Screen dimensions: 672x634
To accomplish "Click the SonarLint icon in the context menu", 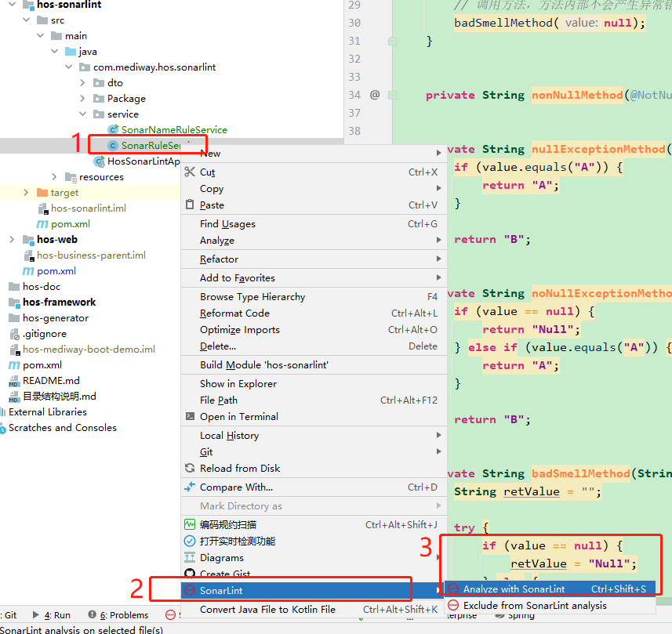I will 191,591.
